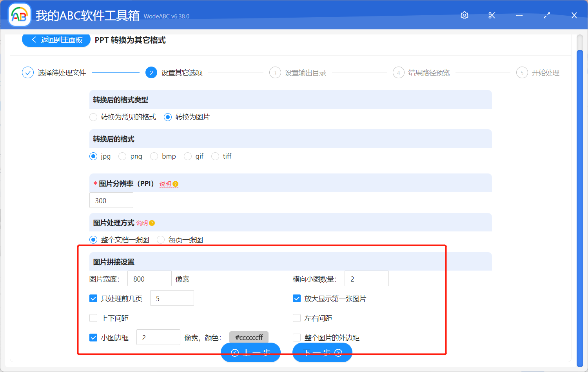
Task: Disable the 放大显示第一张图片 checkbox
Action: click(297, 298)
